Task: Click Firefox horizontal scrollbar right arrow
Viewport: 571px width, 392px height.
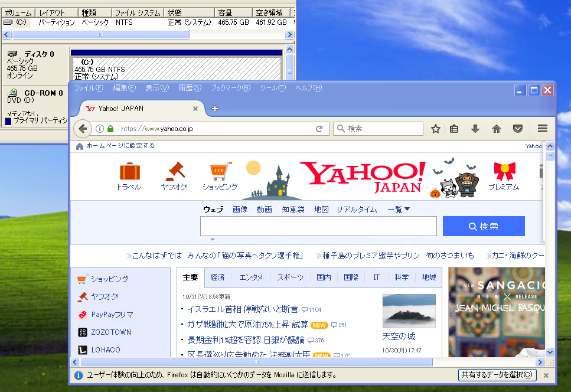Action: (x=540, y=362)
